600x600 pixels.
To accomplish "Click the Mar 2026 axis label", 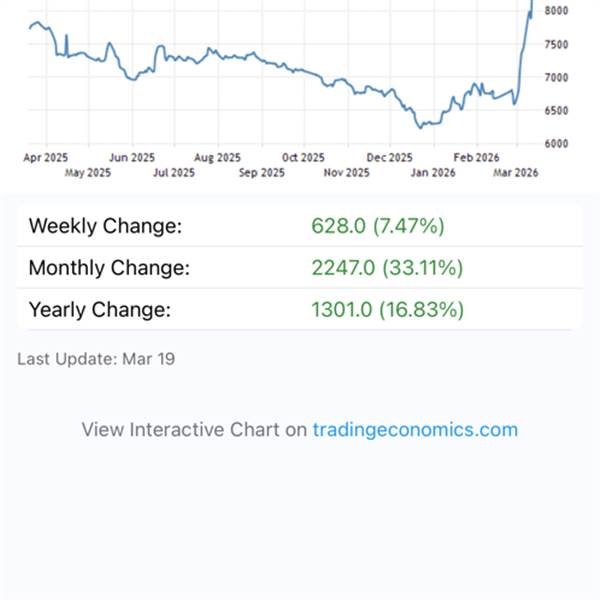I will (x=518, y=172).
